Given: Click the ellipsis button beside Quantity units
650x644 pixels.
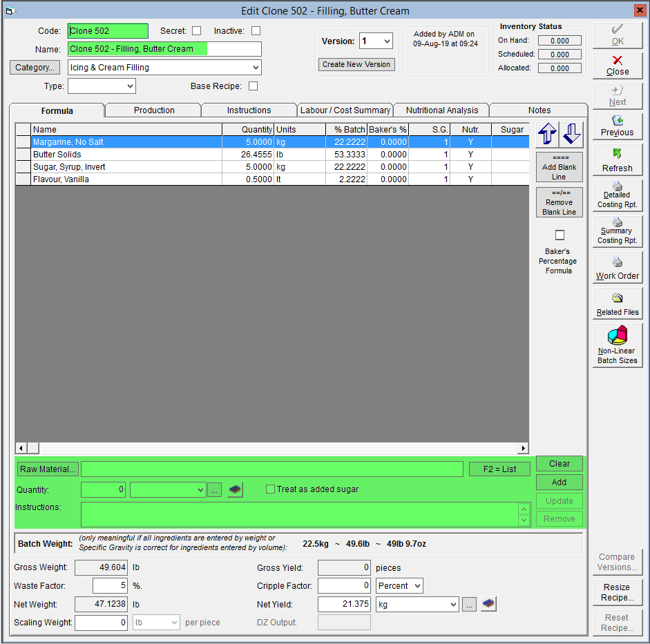Looking at the screenshot, I should click(214, 490).
